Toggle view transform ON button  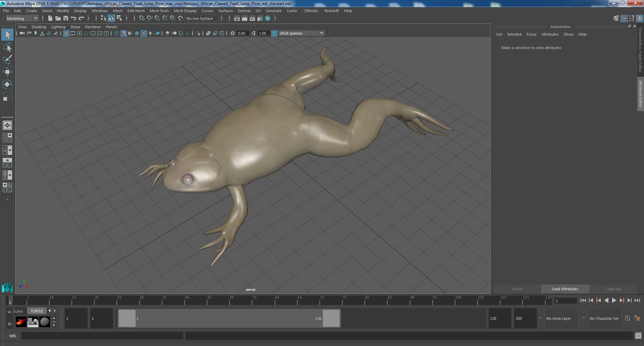274,33
